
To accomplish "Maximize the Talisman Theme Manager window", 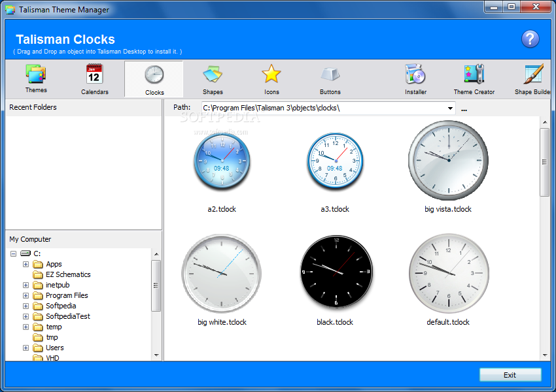I will tap(512, 7).
